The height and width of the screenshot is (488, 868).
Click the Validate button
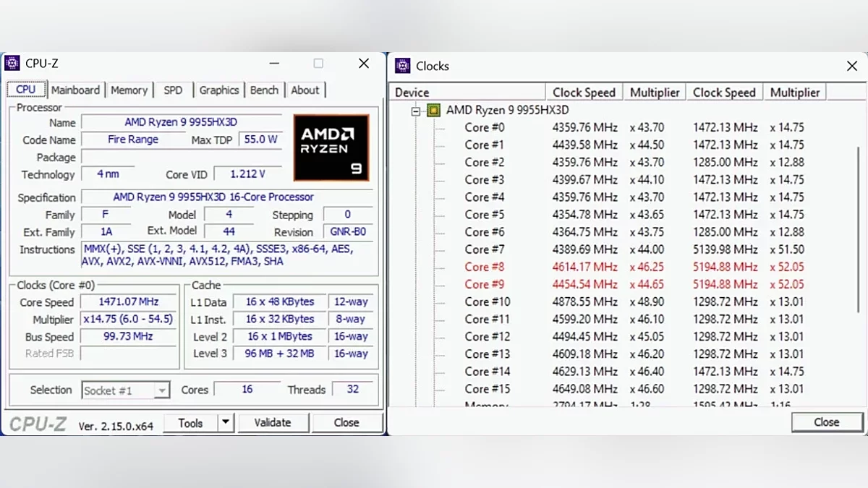(x=273, y=423)
